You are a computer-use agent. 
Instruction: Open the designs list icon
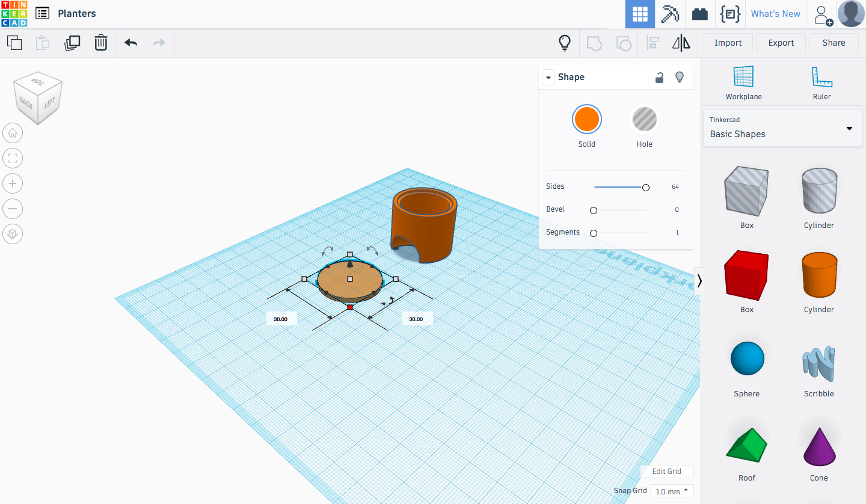click(x=42, y=13)
